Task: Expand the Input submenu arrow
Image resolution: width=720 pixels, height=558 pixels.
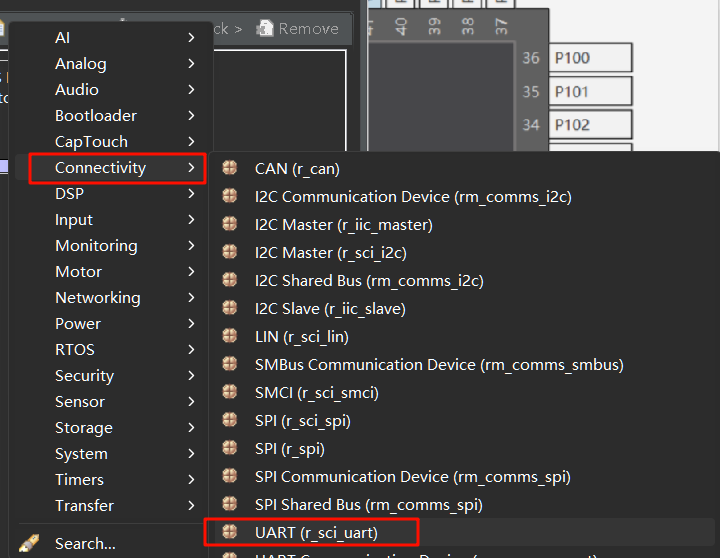Action: 191,220
